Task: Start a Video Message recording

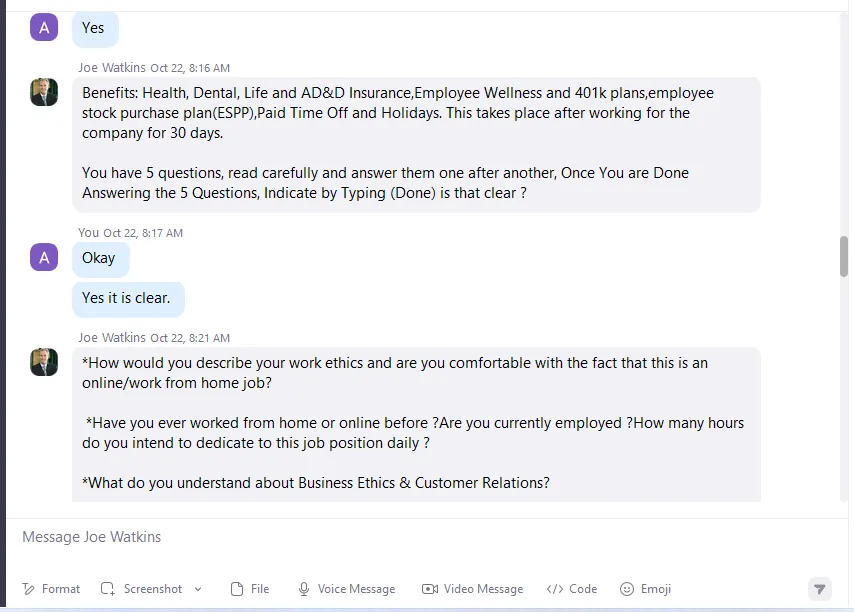Action: pyautogui.click(x=472, y=589)
